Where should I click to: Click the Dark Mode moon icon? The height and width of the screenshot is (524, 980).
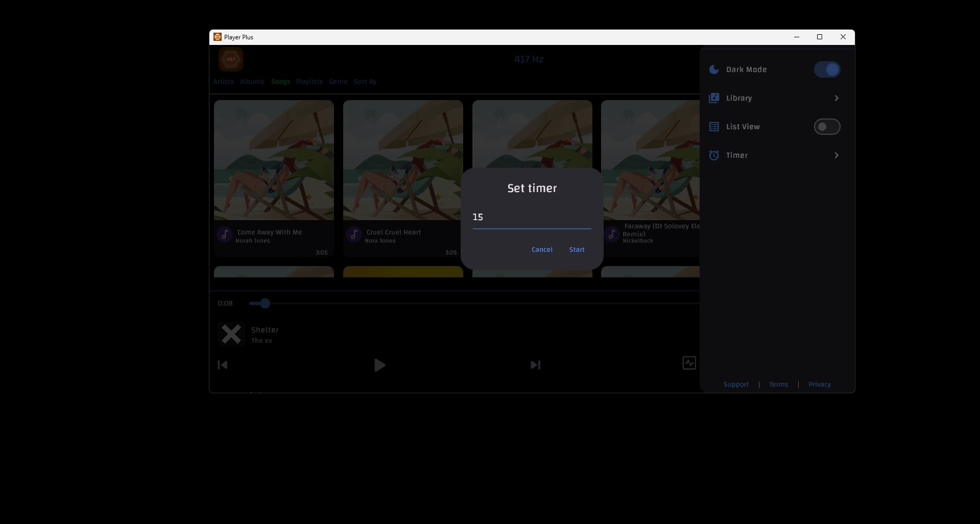pos(714,69)
